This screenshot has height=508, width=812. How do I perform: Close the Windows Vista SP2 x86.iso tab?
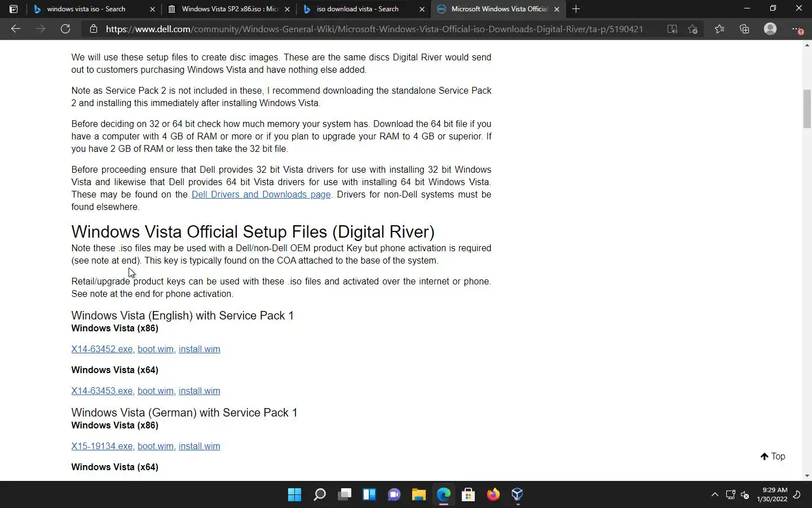pos(287,9)
